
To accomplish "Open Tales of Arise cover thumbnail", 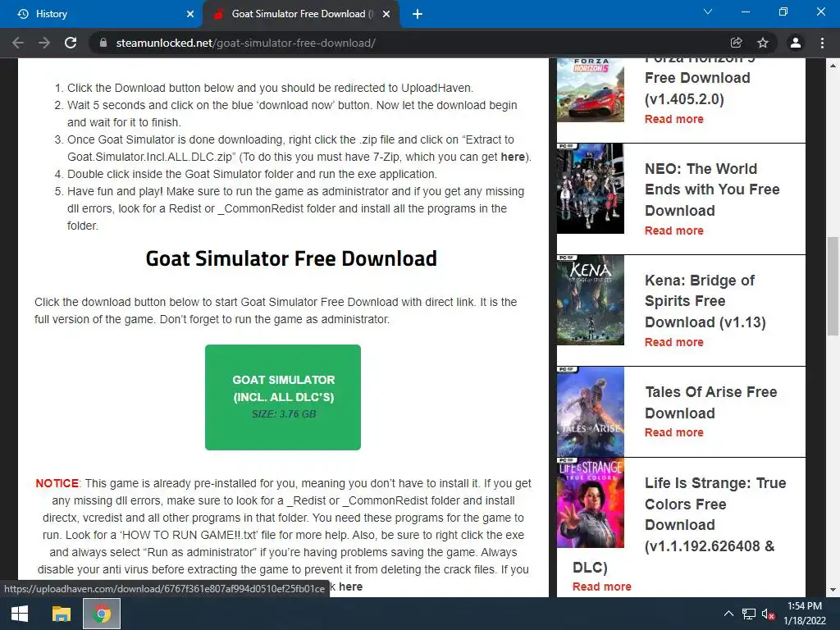I will pyautogui.click(x=591, y=412).
